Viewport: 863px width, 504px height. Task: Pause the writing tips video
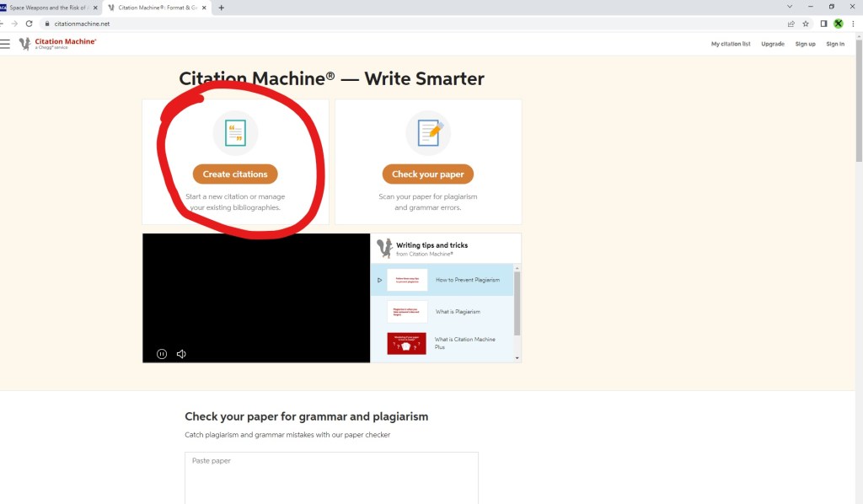[x=162, y=354]
